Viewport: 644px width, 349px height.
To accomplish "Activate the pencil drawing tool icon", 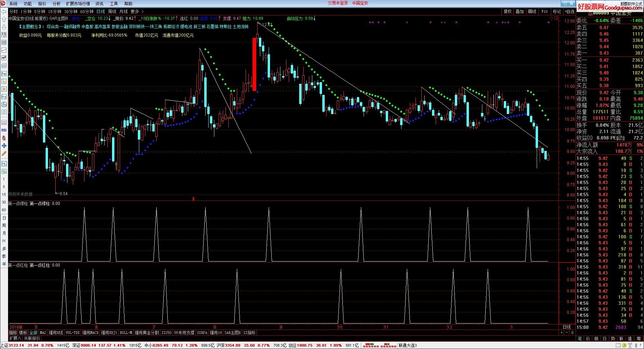I will (x=4, y=153).
